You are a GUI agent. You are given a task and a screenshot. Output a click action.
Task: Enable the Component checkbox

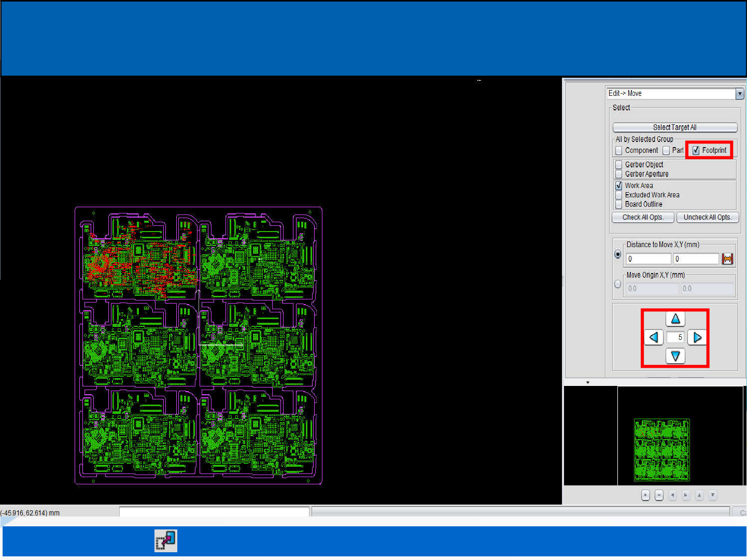(x=619, y=150)
